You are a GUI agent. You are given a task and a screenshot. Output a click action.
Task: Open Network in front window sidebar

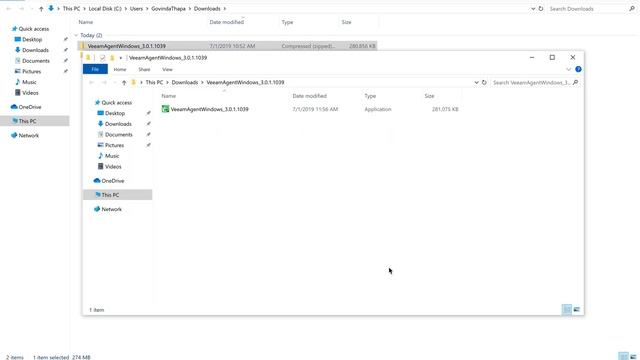[111, 209]
